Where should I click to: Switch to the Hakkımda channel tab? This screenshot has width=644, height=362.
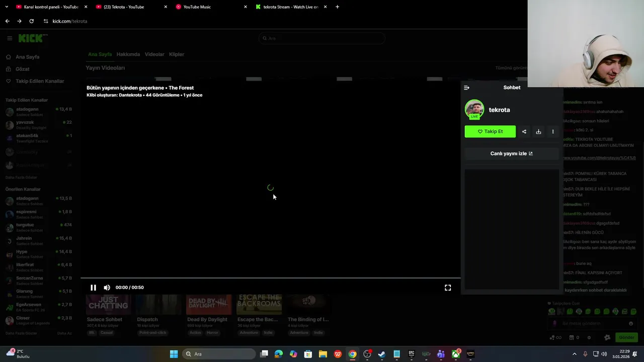[128, 54]
